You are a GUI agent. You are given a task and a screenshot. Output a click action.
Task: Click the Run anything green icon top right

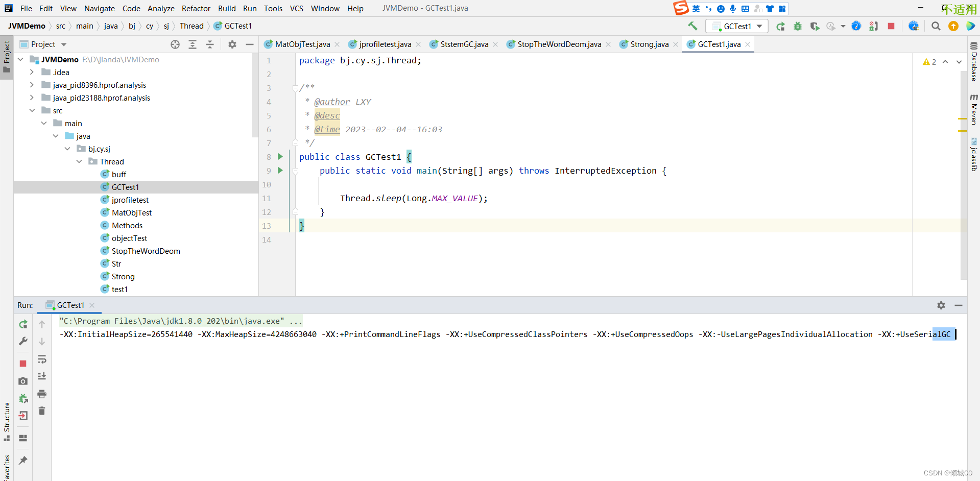pyautogui.click(x=970, y=26)
